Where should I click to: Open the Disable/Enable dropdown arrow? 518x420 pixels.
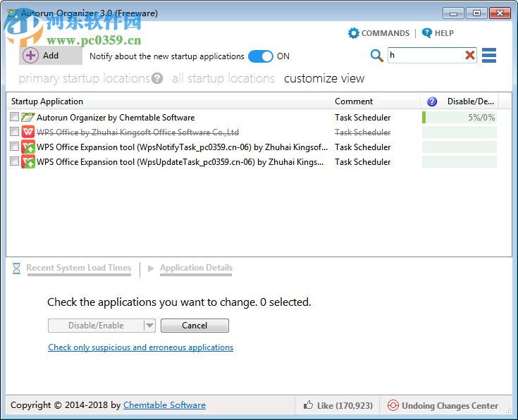[x=149, y=326]
